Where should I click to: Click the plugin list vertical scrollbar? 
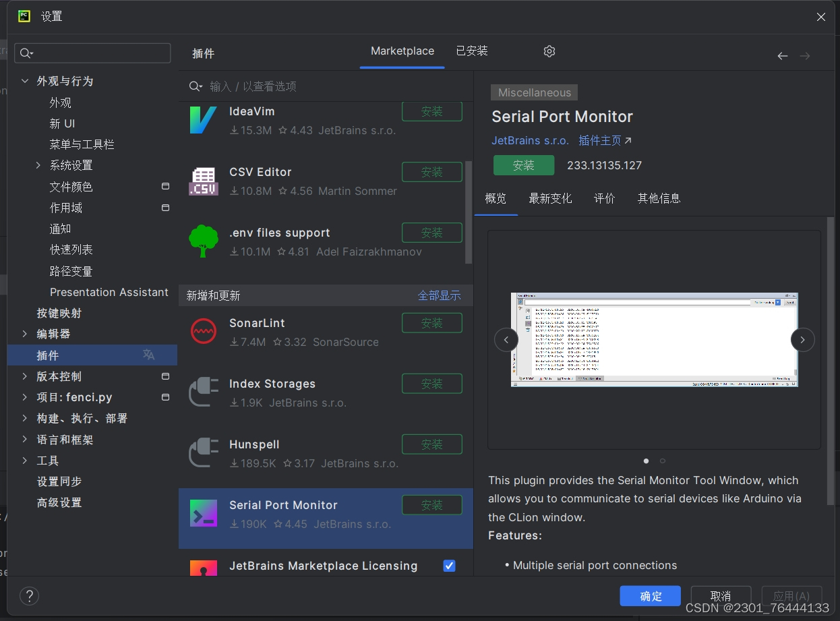tap(469, 212)
